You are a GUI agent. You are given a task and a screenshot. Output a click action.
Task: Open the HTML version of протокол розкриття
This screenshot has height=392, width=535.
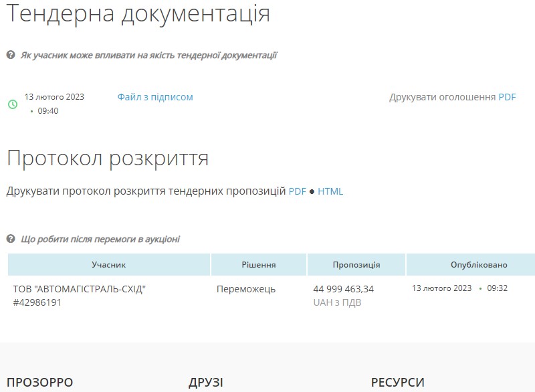(330, 191)
